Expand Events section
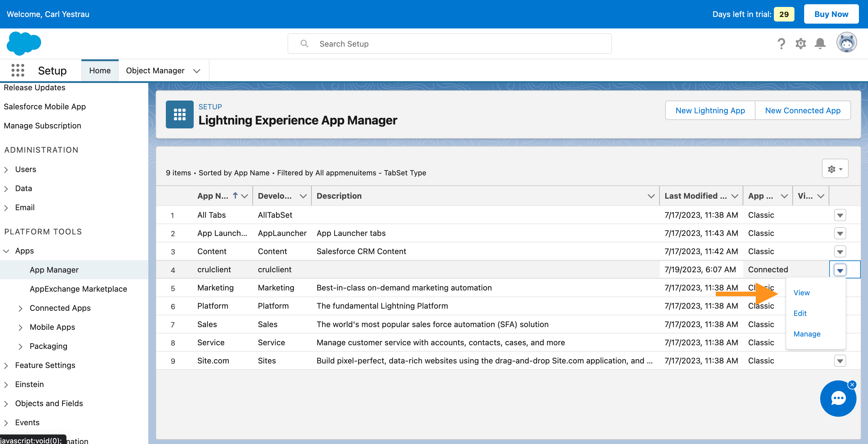This screenshot has width=868, height=444. (6, 423)
